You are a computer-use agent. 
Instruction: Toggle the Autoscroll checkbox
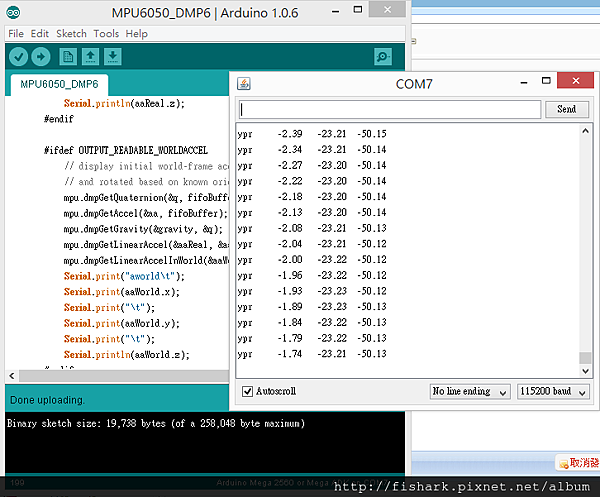pyautogui.click(x=249, y=391)
